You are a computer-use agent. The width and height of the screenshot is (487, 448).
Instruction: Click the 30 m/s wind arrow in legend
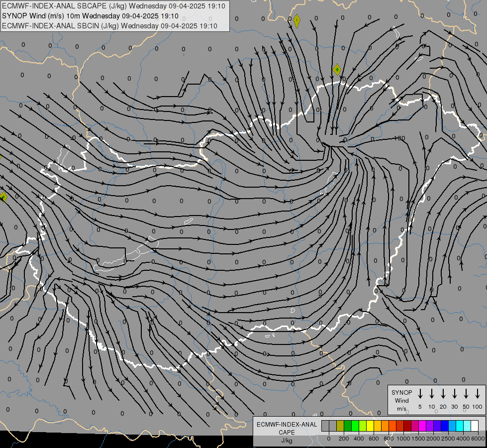[454, 394]
